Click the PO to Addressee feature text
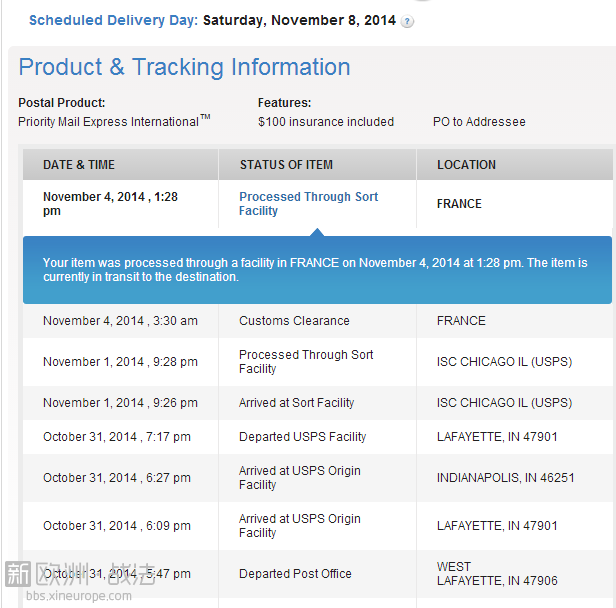The height and width of the screenshot is (608, 616). [479, 122]
